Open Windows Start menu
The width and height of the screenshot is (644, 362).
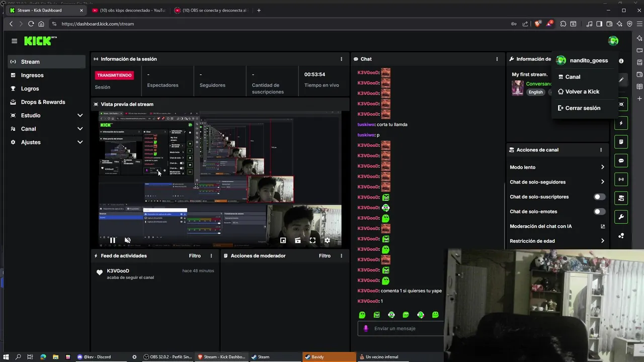pos(5,357)
